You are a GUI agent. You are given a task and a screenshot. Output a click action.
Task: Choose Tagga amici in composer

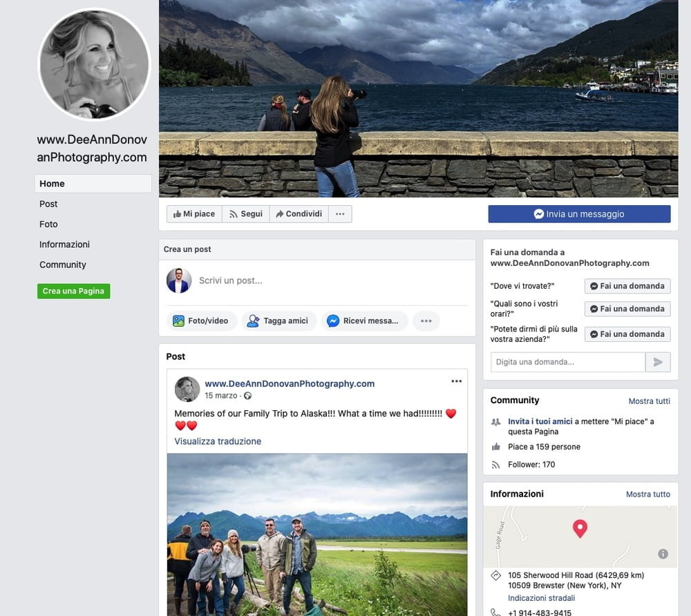tap(279, 321)
